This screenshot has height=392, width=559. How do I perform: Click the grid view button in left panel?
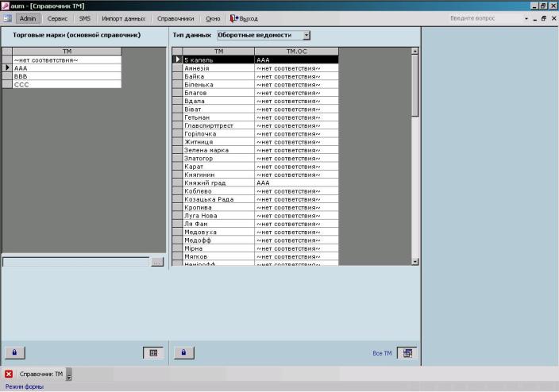153,353
